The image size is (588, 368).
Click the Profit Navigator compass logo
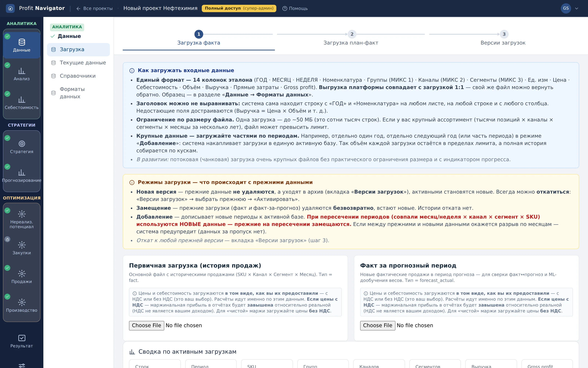pos(10,8)
